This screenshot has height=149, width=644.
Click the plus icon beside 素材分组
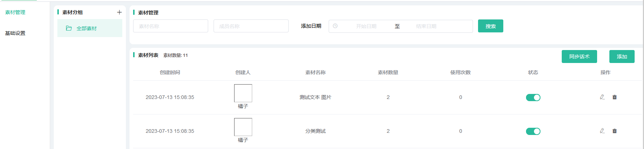119,12
